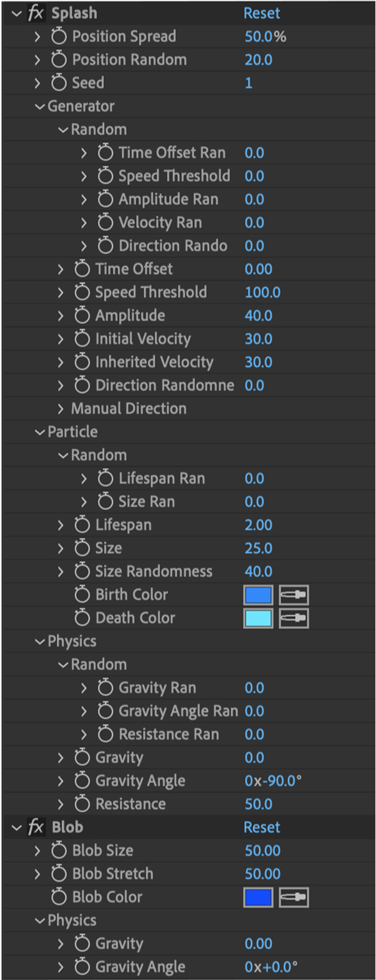
Task: Click the Birth Color eyedropper icon
Action: [x=293, y=595]
